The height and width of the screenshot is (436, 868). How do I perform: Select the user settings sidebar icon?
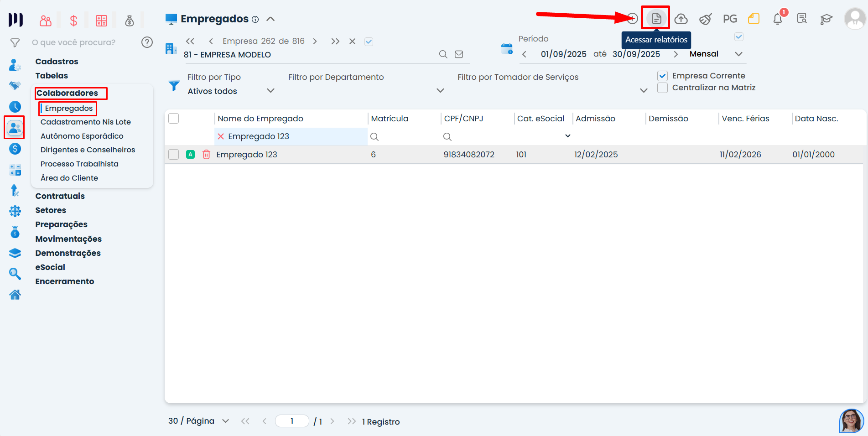(15, 65)
